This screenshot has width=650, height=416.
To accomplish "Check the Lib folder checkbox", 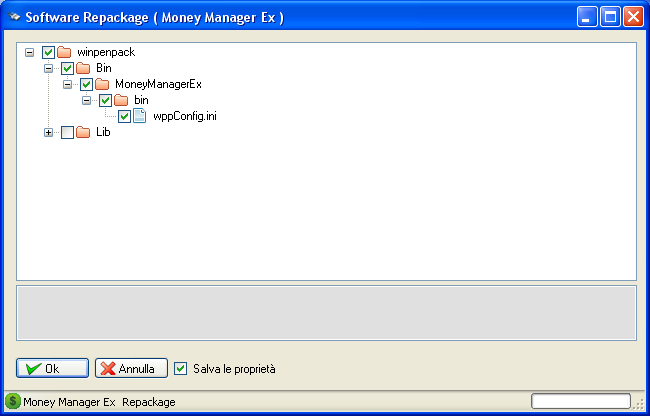I will tap(68, 133).
